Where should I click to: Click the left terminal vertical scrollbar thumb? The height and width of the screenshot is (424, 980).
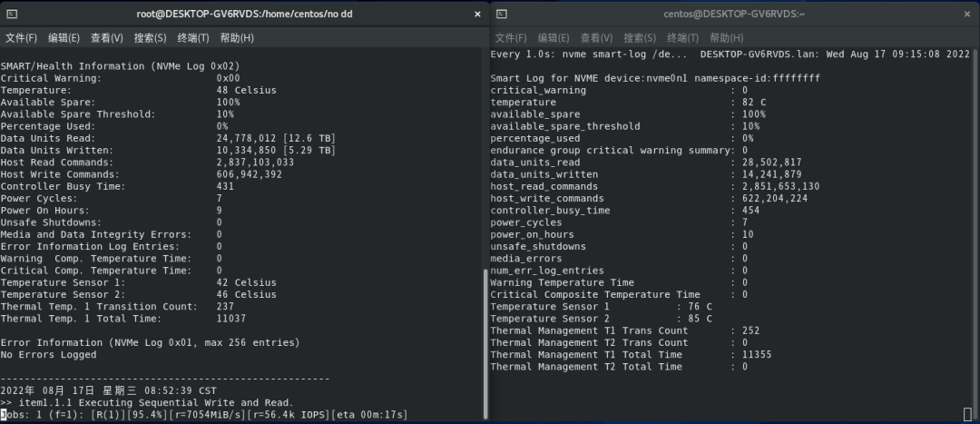coord(486,345)
